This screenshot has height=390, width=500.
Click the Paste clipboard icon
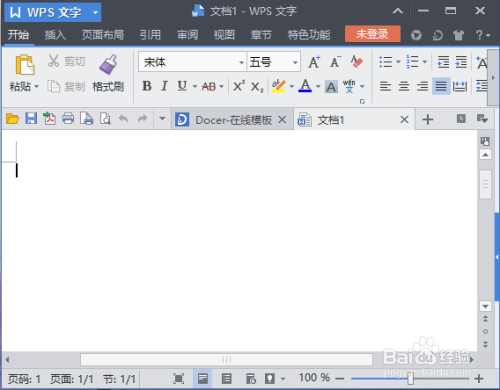click(x=25, y=65)
